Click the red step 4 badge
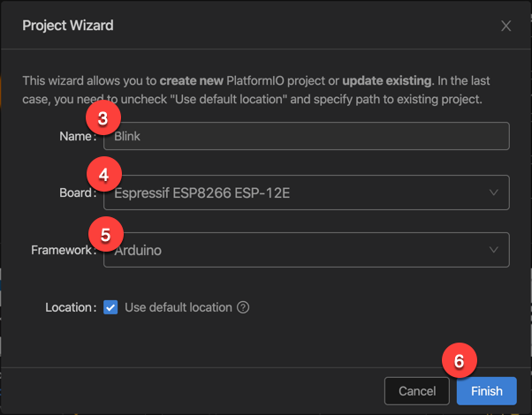Screen dimensions: 532x415 tap(103, 175)
